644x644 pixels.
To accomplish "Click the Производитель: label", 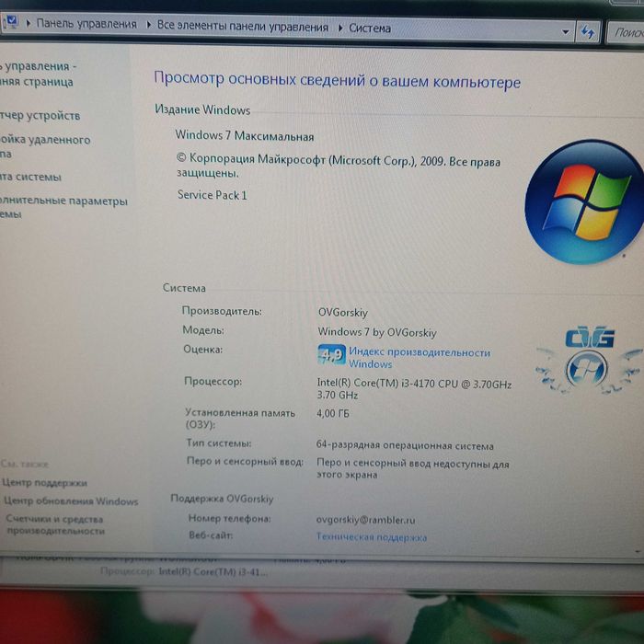I will click(x=222, y=311).
